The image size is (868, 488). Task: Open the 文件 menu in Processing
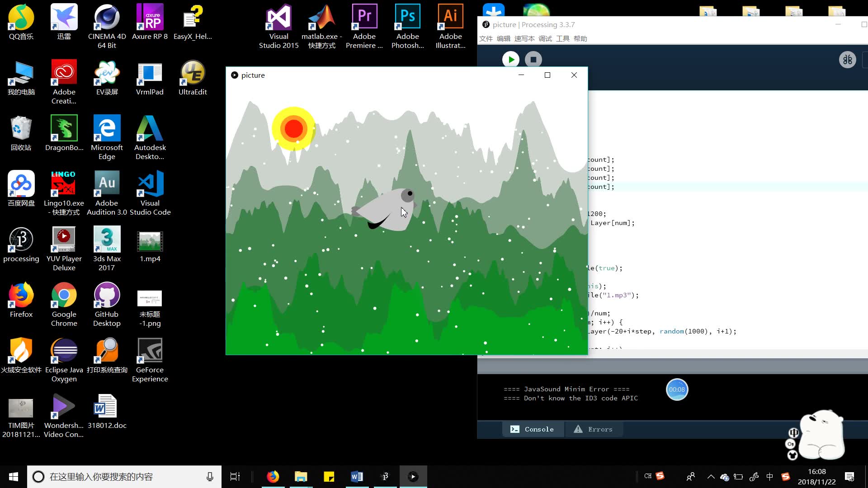click(486, 39)
